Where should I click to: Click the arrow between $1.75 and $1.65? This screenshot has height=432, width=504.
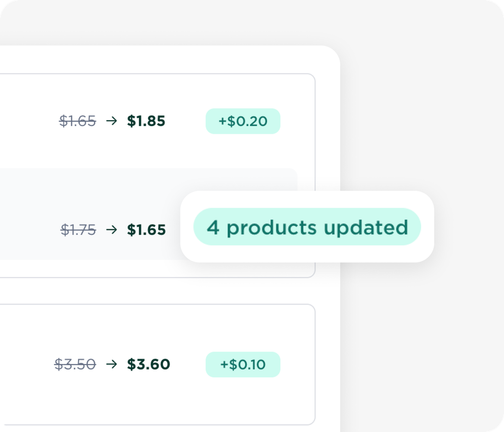click(x=112, y=229)
